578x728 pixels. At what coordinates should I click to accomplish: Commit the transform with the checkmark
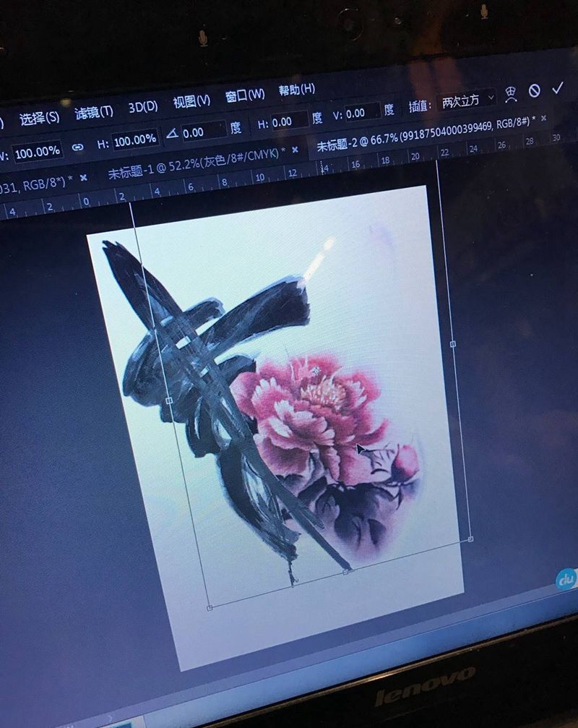coord(557,88)
